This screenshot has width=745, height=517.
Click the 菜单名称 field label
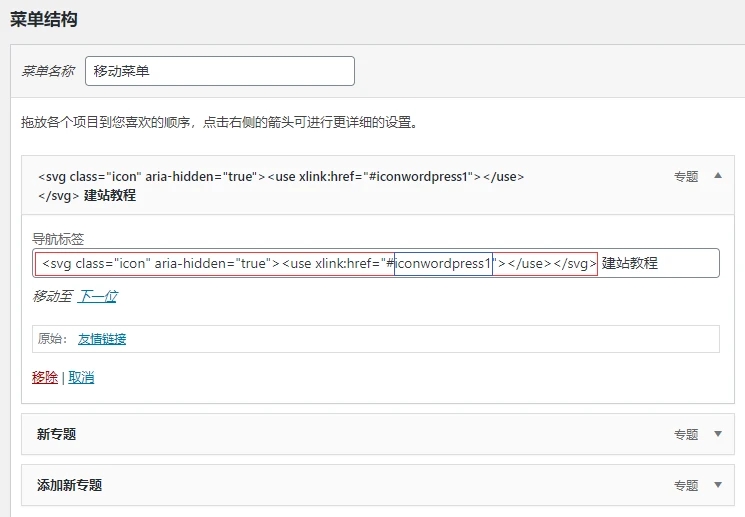[x=48, y=71]
